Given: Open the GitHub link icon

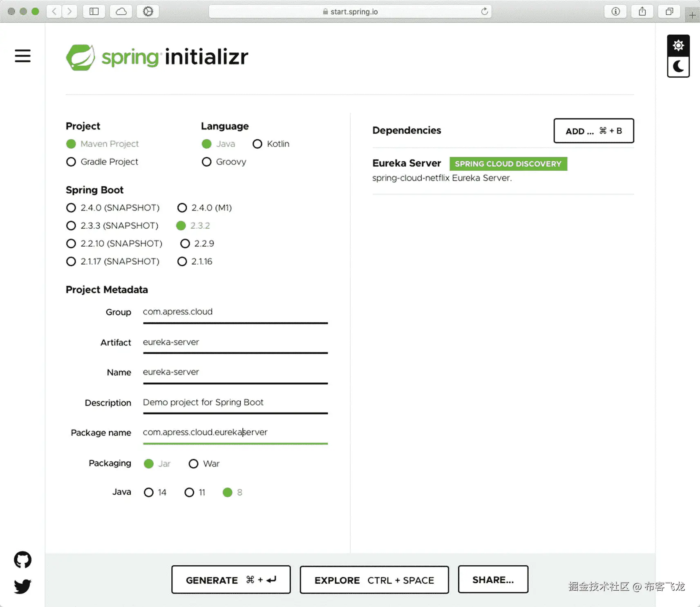Looking at the screenshot, I should [22, 560].
